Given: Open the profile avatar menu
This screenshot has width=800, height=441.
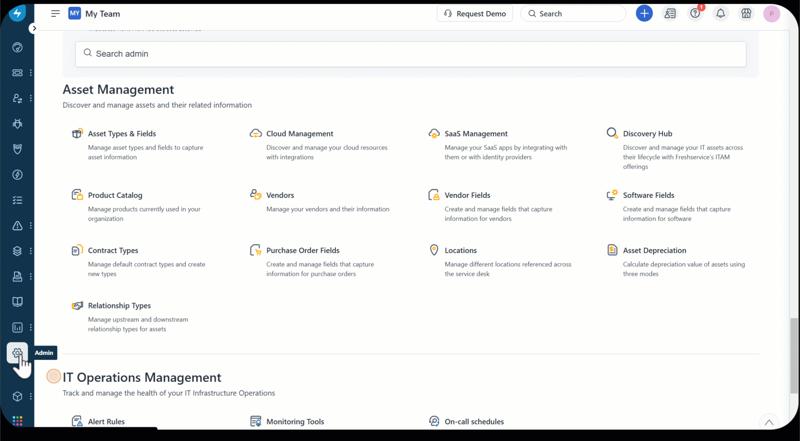Looking at the screenshot, I should pos(771,14).
